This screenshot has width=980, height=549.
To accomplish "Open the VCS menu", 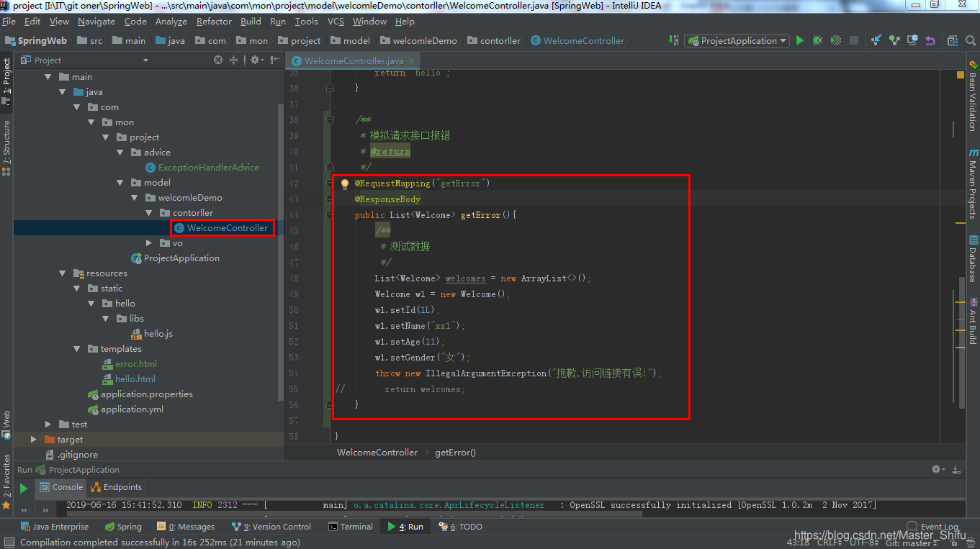I will (x=336, y=22).
